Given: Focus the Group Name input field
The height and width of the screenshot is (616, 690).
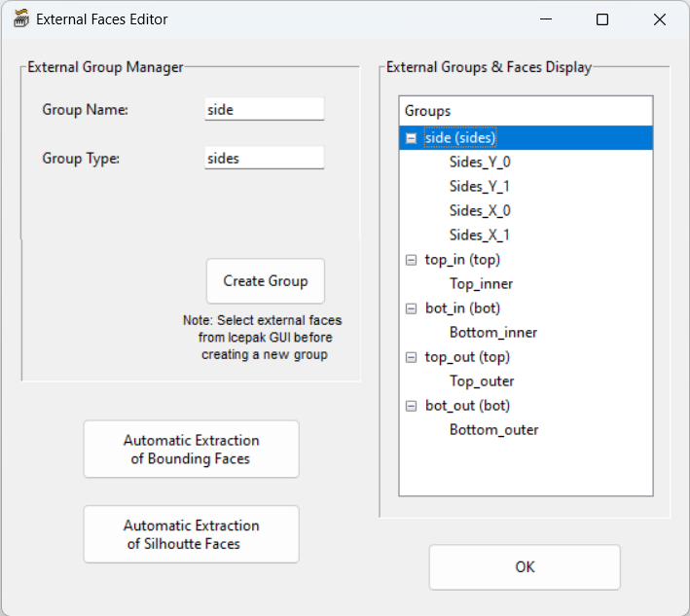Looking at the screenshot, I should tap(264, 110).
